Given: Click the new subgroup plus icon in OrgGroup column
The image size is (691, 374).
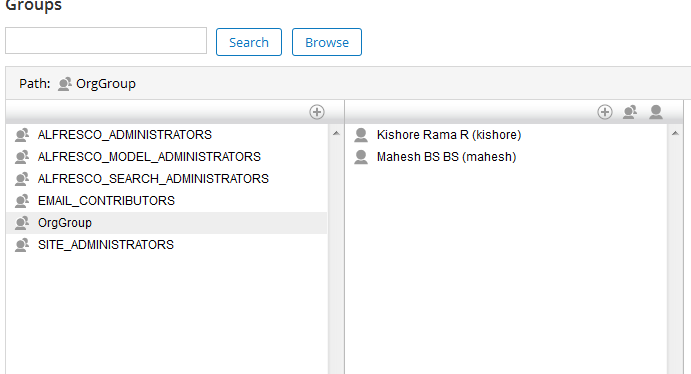Looking at the screenshot, I should (x=605, y=112).
